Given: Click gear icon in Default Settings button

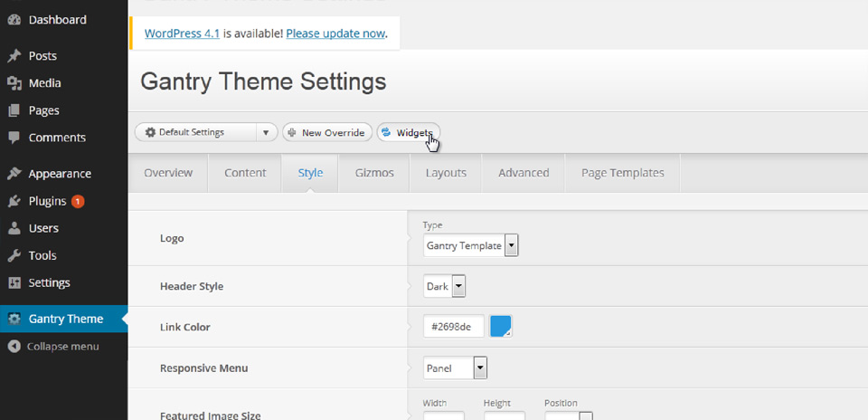Looking at the screenshot, I should click(x=151, y=132).
